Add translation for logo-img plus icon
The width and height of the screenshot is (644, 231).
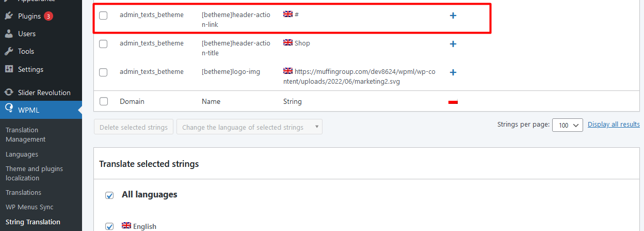pos(453,72)
